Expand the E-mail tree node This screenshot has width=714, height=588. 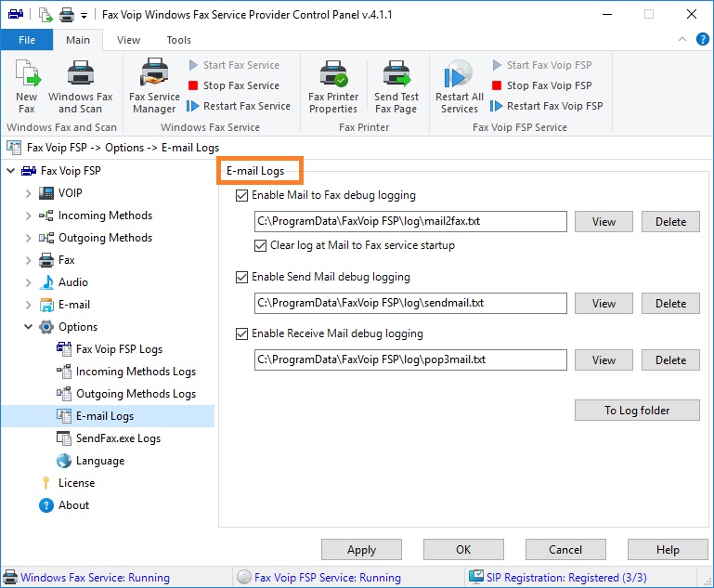point(28,306)
